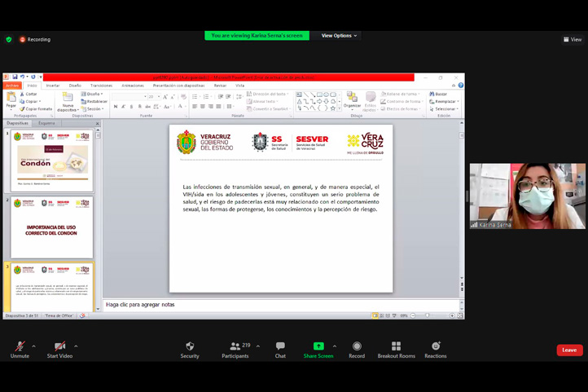
Task: Expand the View Options dropdown
Action: click(339, 36)
